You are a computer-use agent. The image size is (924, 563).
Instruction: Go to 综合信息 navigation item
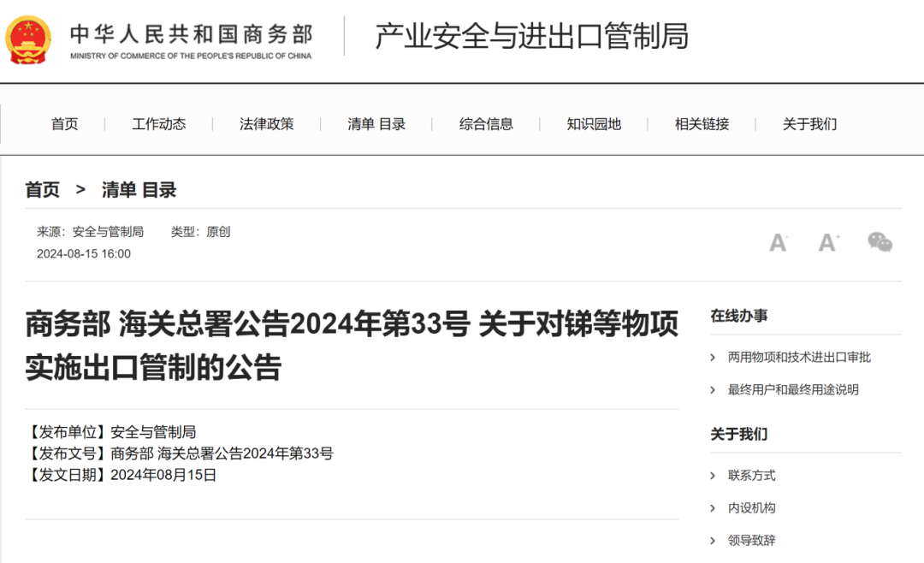click(486, 124)
